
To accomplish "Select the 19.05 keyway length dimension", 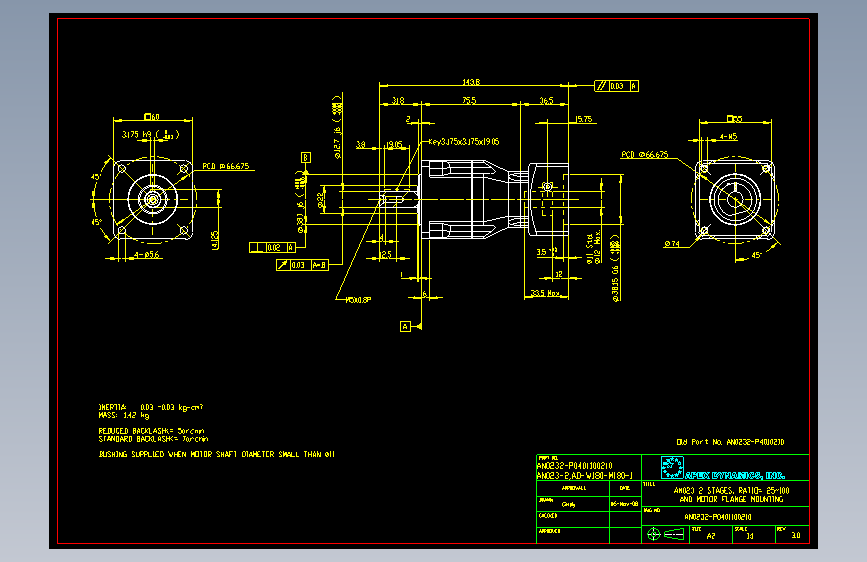I will click(394, 144).
